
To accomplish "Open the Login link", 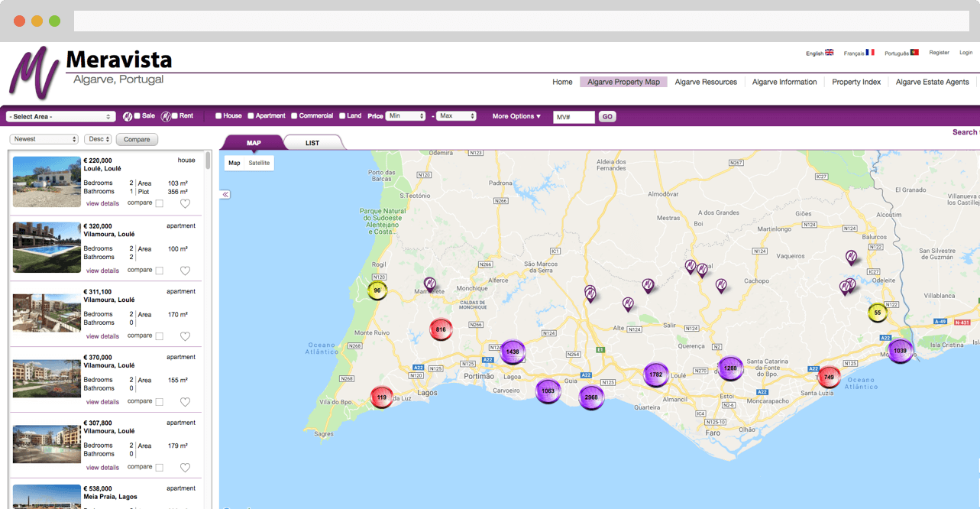I will click(x=965, y=53).
